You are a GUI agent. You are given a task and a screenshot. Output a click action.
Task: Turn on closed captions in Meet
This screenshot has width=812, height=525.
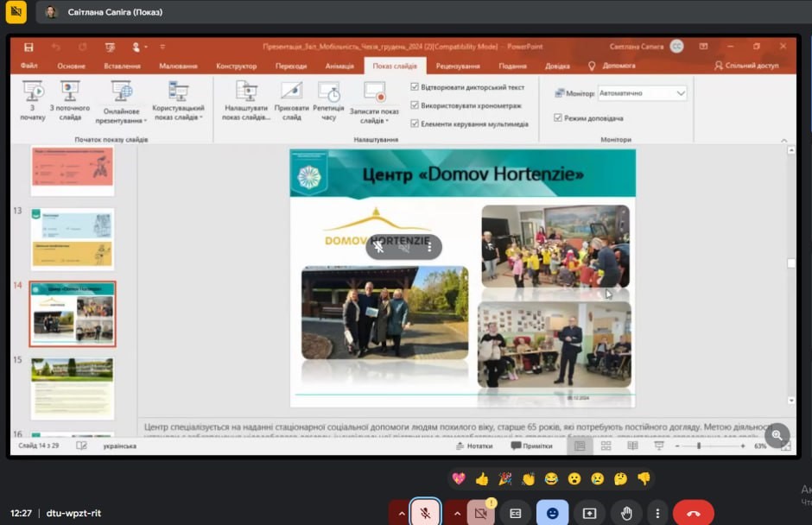[516, 513]
